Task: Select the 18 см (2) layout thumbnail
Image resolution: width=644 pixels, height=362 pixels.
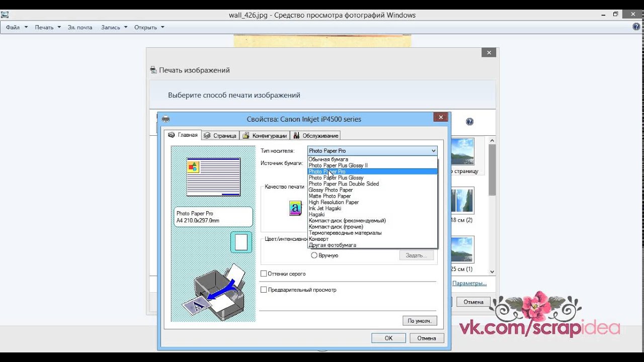Action: [462, 200]
